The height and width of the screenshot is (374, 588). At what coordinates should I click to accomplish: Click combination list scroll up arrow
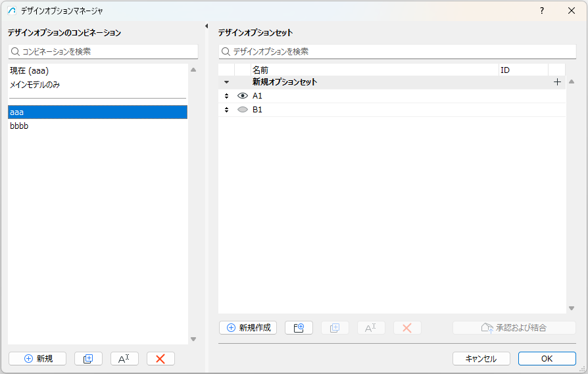[193, 70]
